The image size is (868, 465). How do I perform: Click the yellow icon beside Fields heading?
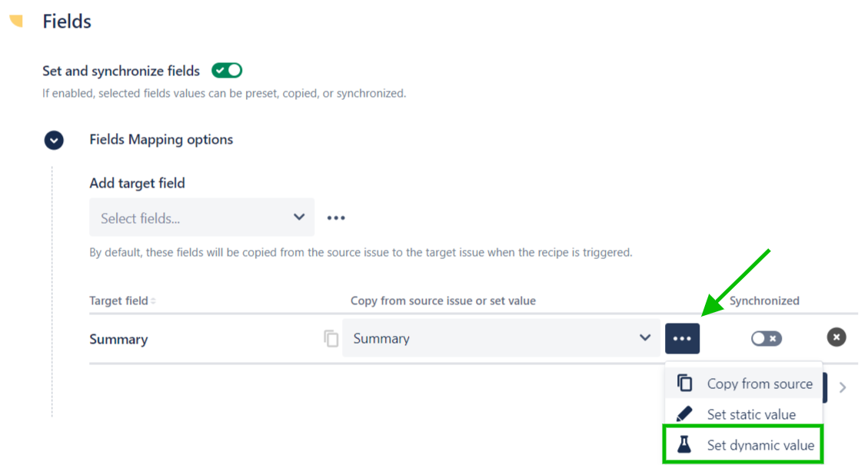pyautogui.click(x=16, y=22)
